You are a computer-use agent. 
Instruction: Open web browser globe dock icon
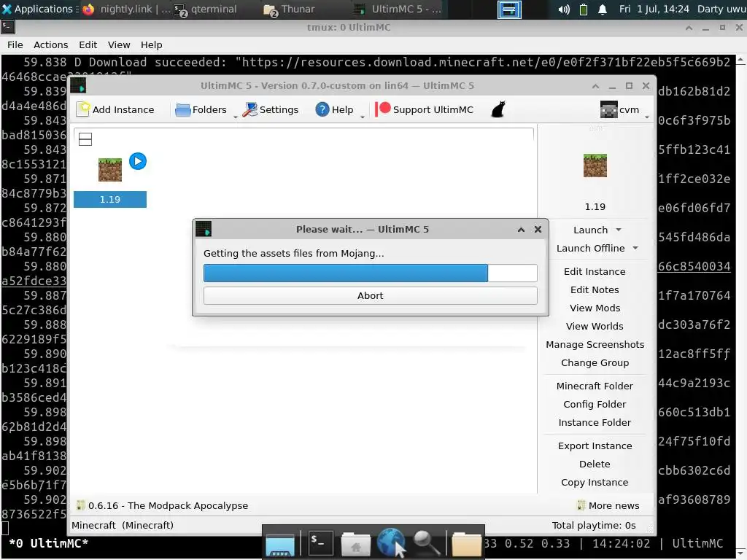coord(391,542)
